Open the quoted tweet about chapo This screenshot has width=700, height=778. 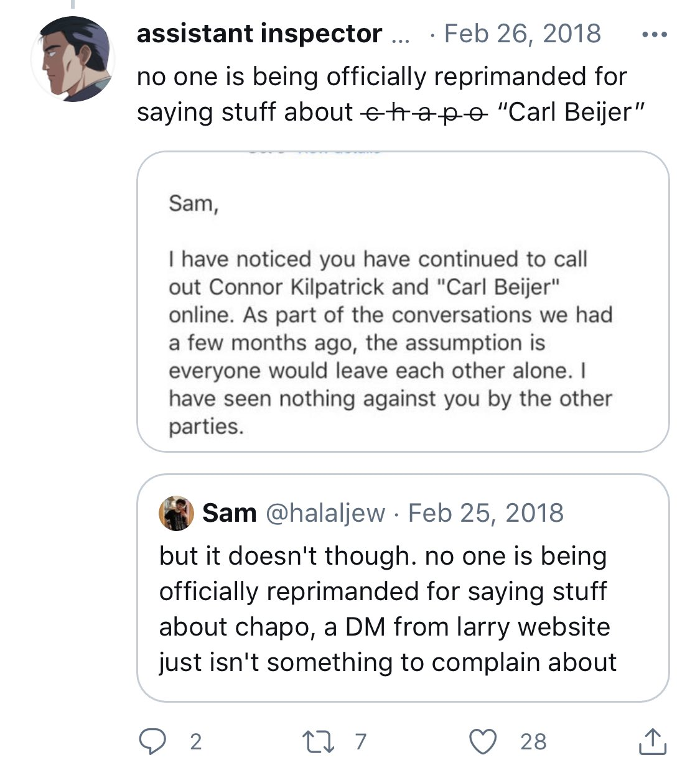tap(403, 588)
